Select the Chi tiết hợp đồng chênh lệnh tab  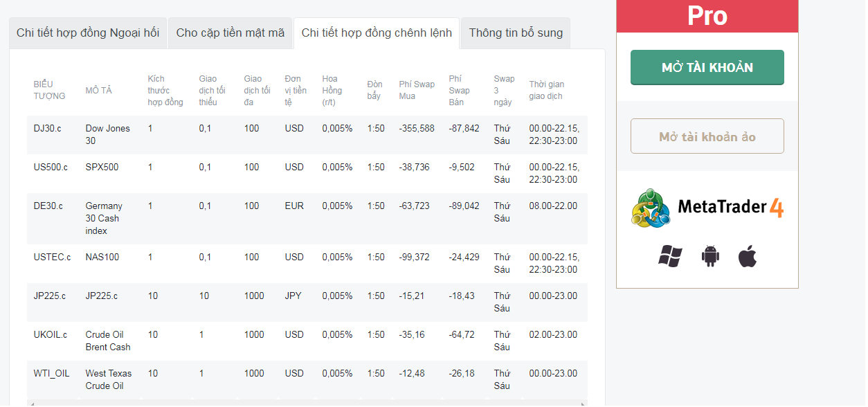coord(377,33)
